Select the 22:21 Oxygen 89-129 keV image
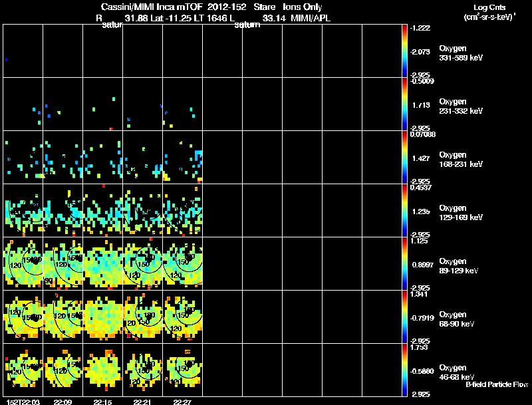The height and width of the screenshot is (405, 532). (x=142, y=263)
